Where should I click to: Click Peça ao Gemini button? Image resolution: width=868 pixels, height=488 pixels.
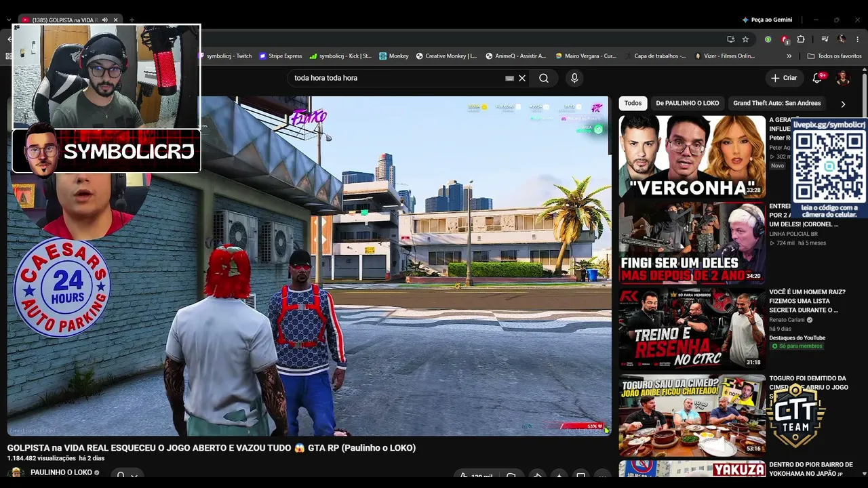click(x=767, y=20)
